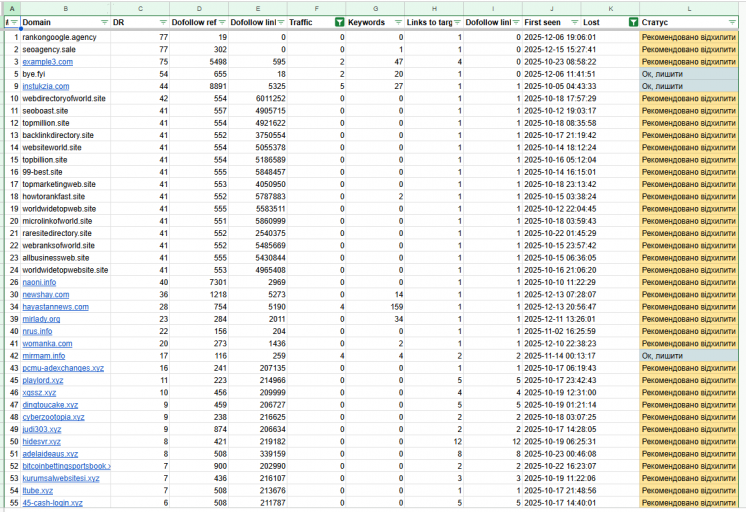Open the mirlady.org link

point(41,319)
